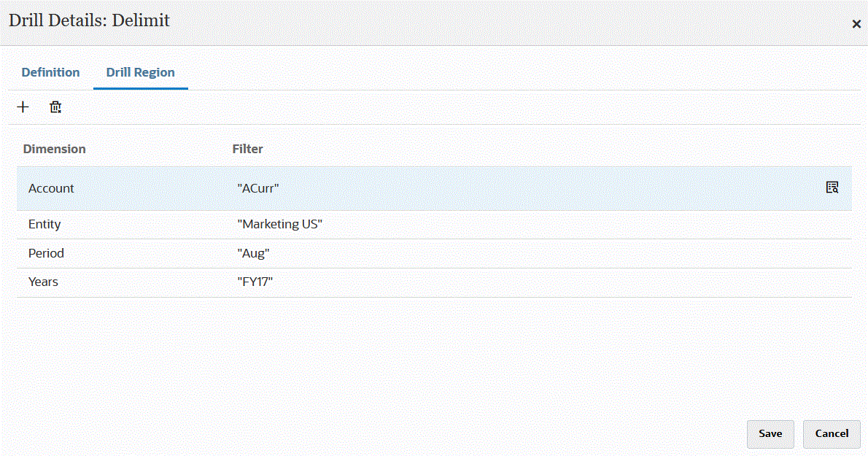Select the Entity dimension cell
Viewport: 868px width, 456px height.
tap(44, 225)
